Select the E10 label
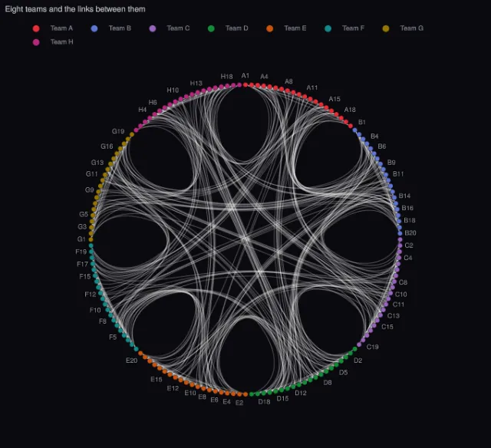The height and width of the screenshot is (448, 491). point(190,393)
